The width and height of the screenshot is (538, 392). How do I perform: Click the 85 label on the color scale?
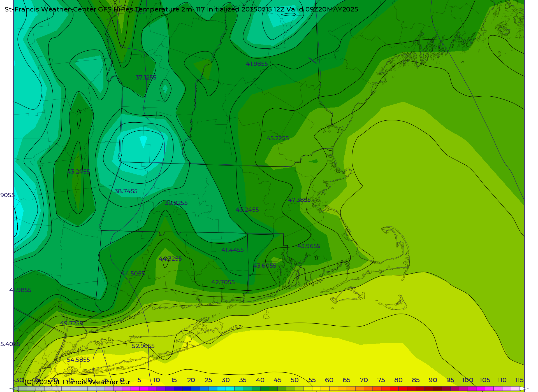416,380
